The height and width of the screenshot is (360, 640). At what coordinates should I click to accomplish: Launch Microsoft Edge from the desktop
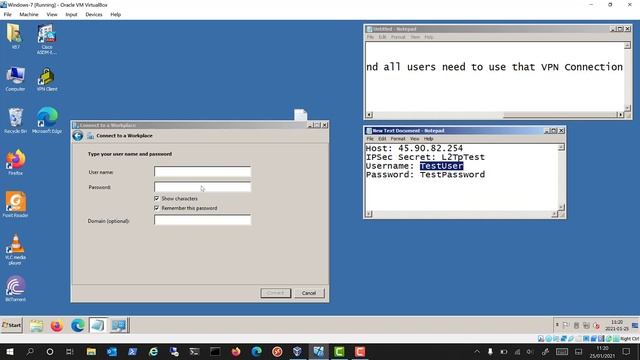47,121
